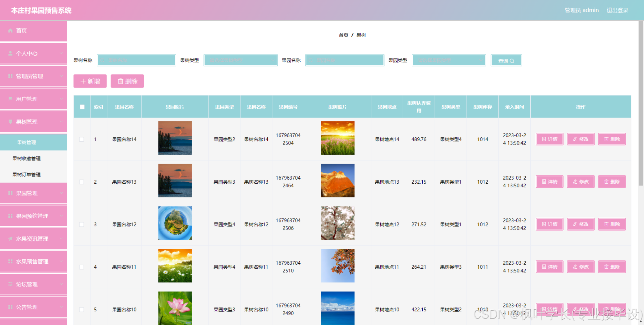The height and width of the screenshot is (325, 644).
Task: Click the 详情 document icon for 果园名称11
Action: pos(544,267)
